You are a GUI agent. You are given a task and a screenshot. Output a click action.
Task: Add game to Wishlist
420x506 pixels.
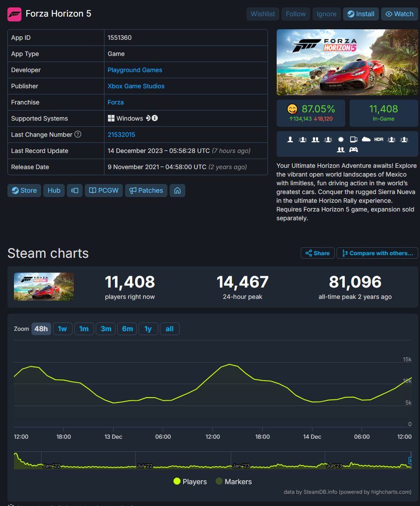[x=263, y=14]
